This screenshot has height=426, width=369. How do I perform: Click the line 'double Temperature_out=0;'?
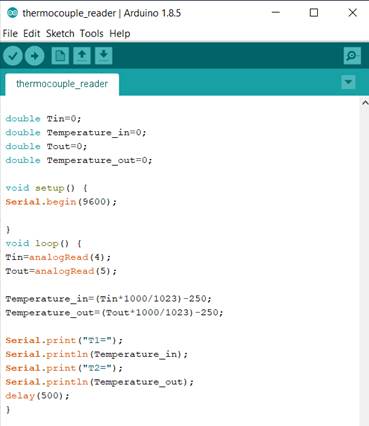click(79, 160)
